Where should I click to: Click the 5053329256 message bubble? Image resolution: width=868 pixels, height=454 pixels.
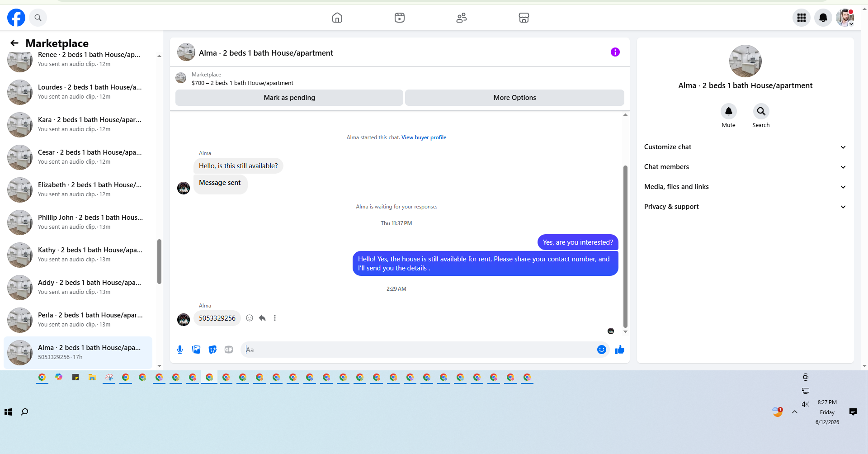click(217, 318)
